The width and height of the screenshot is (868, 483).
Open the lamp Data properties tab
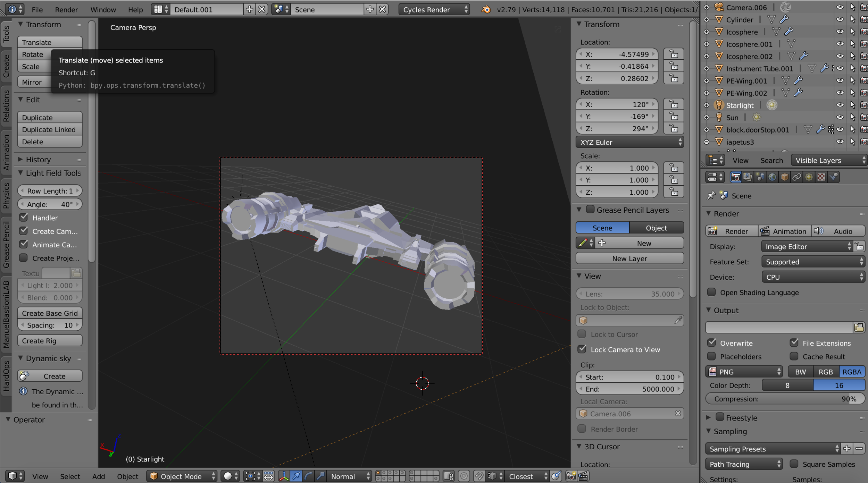pos(809,177)
